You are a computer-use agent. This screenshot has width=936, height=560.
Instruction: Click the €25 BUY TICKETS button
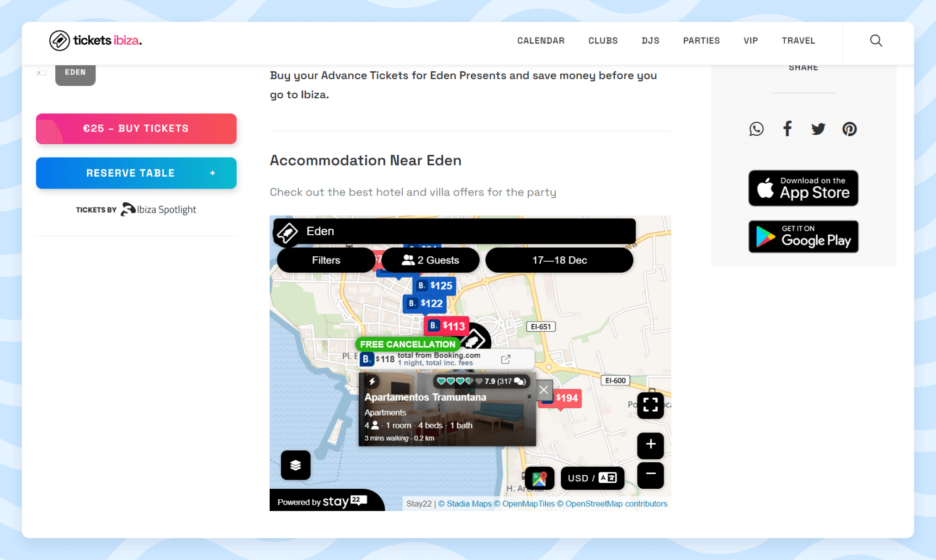[x=136, y=129]
